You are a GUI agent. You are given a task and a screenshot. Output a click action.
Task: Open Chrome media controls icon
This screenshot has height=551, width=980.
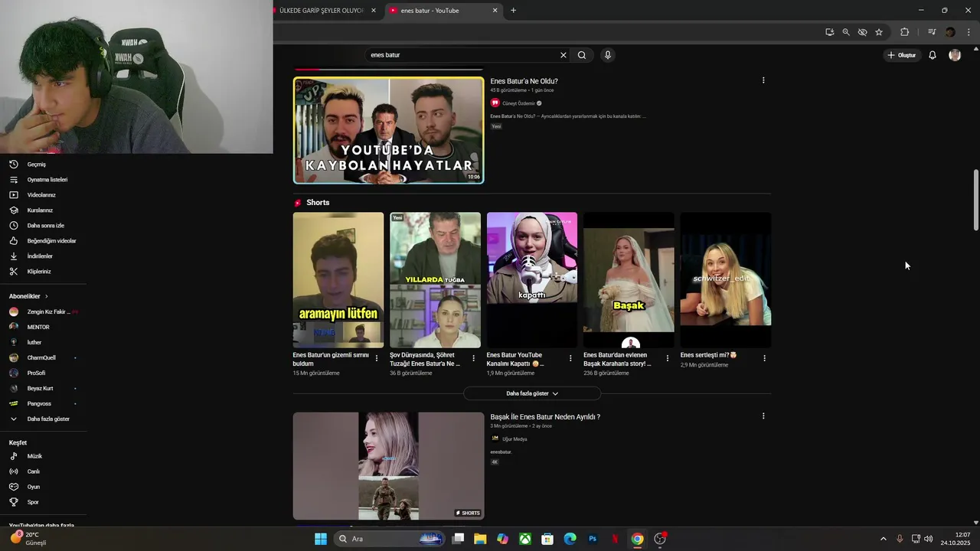[932, 32]
